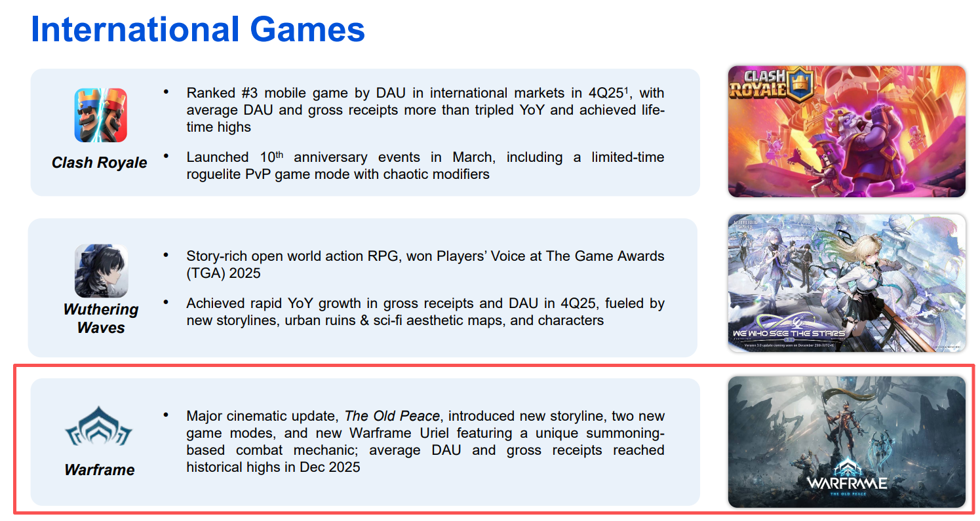The width and height of the screenshot is (980, 521).
Task: Click the Clash Royale game name label
Action: (x=100, y=163)
